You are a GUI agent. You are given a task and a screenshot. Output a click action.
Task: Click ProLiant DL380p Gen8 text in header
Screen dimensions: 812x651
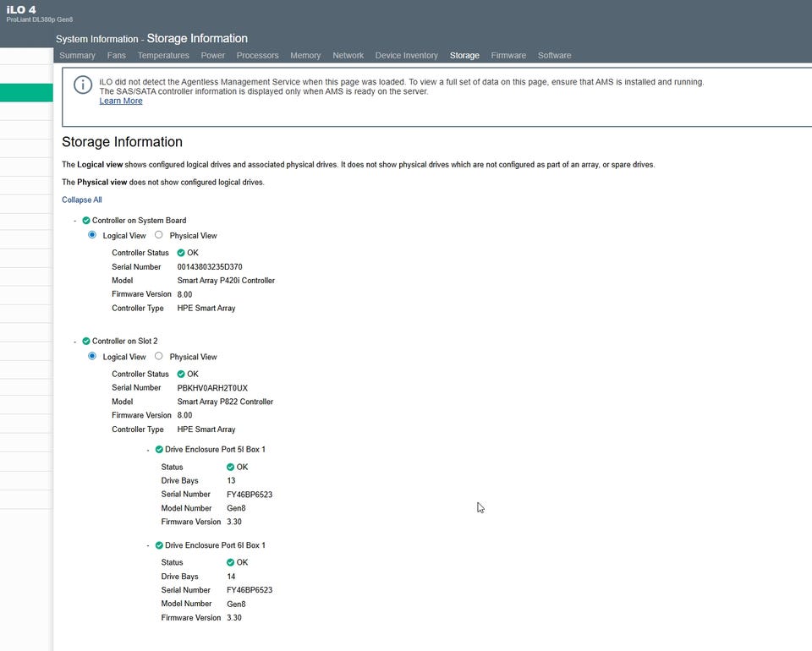[x=40, y=19]
